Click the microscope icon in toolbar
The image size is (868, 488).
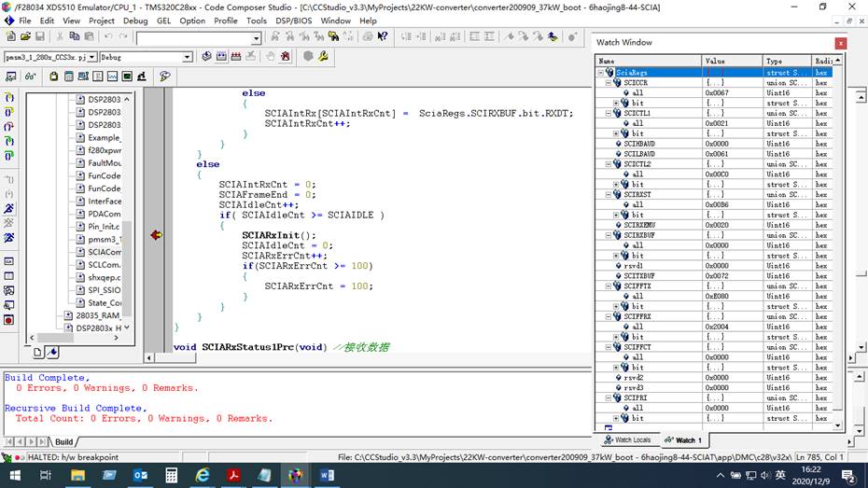click(142, 77)
